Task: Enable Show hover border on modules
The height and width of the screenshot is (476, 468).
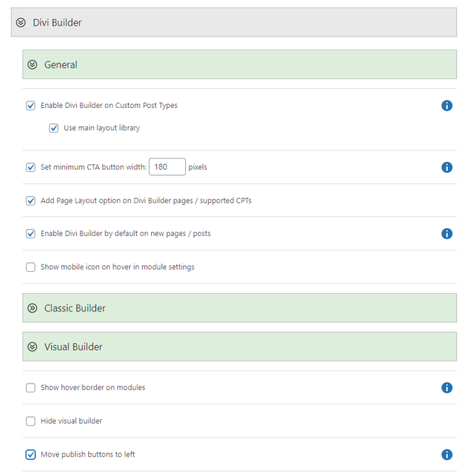Action: pos(30,388)
